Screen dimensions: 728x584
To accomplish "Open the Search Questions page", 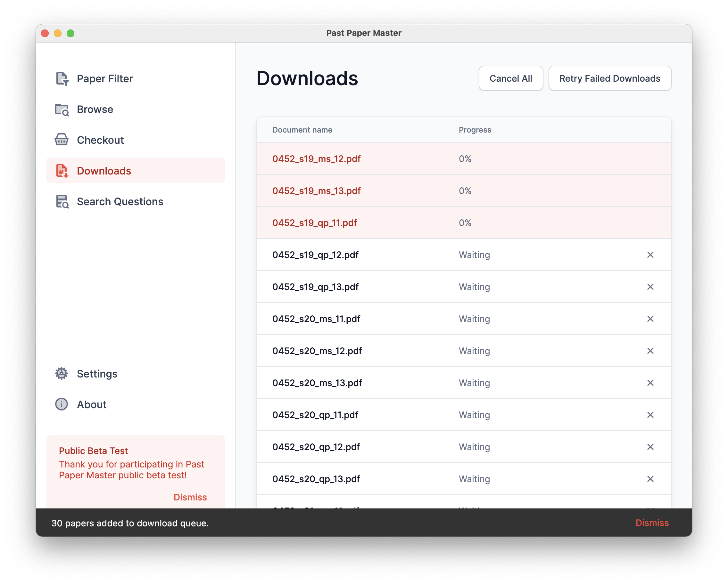I will tap(120, 202).
